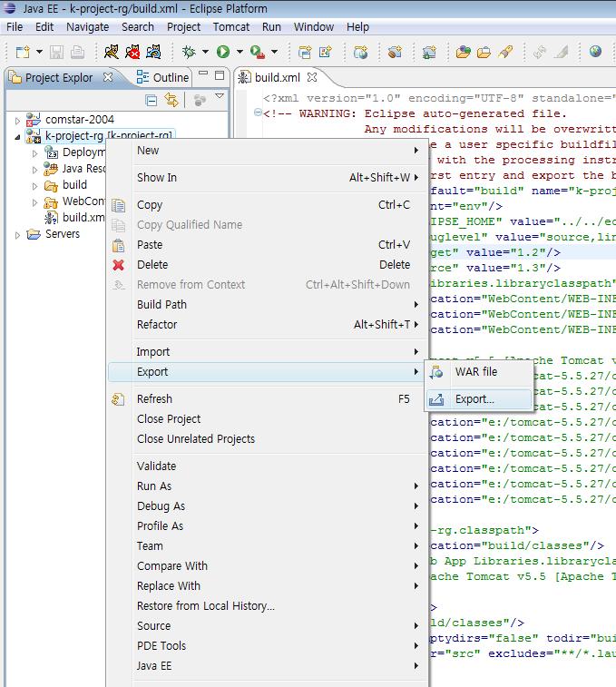Select Export... in the Export submenu
The width and height of the screenshot is (616, 687).
(479, 399)
